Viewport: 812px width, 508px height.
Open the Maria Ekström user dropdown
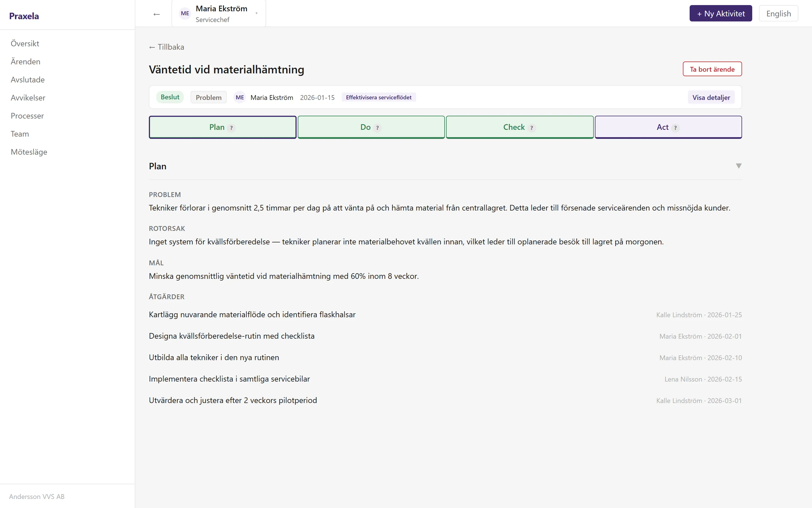pos(219,14)
